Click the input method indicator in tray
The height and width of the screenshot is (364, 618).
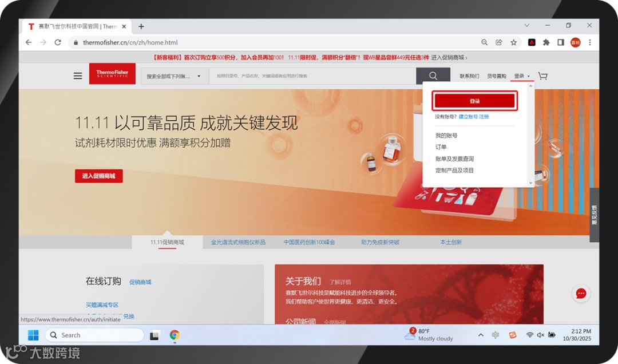496,335
